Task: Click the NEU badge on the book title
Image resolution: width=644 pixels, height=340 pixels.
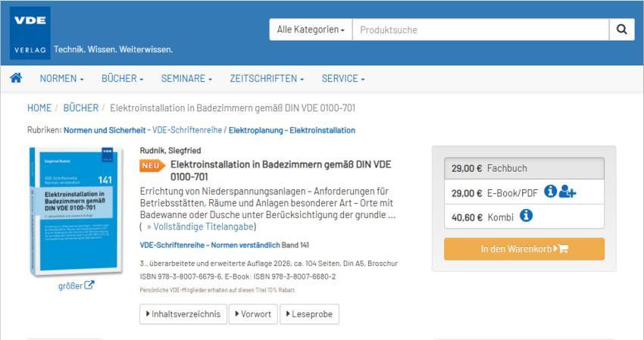Action: tap(152, 166)
